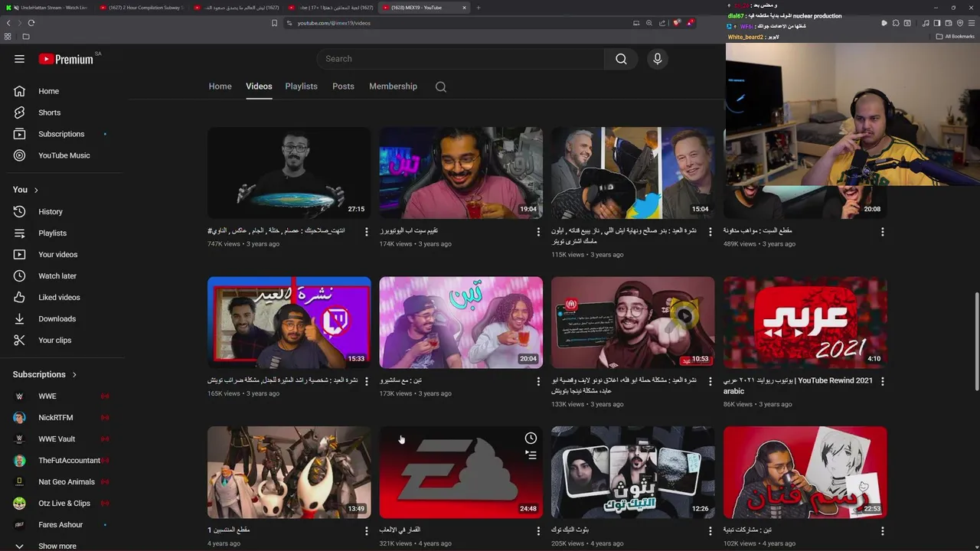This screenshot has height=551, width=980.
Task: Open the three-dot menu for the 15:04 video
Action: coord(710,231)
